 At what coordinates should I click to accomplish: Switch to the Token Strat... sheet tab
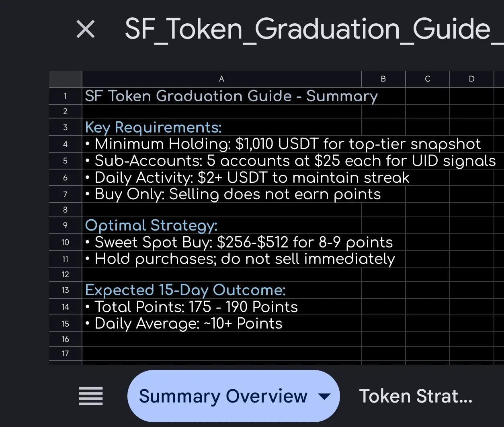[416, 396]
